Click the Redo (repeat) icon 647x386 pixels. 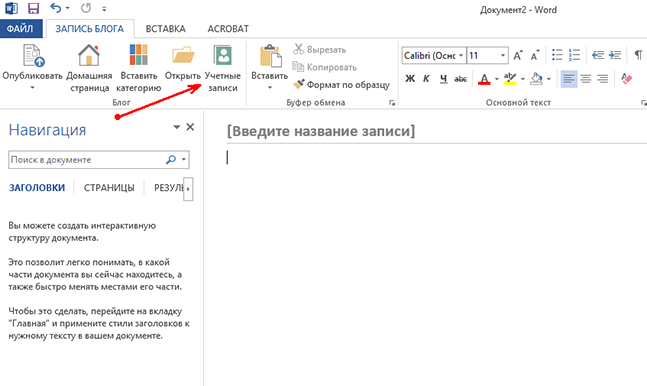coord(86,8)
